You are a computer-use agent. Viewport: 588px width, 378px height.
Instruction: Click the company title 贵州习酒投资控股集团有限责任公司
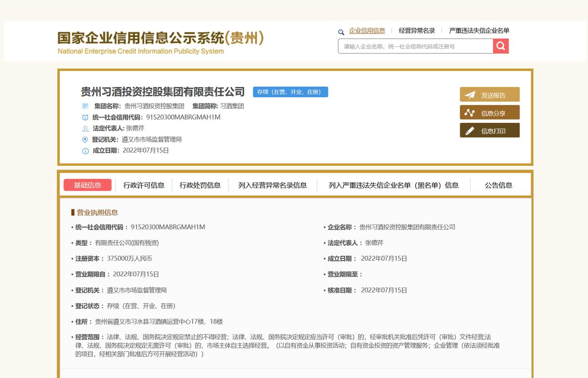[x=163, y=92]
